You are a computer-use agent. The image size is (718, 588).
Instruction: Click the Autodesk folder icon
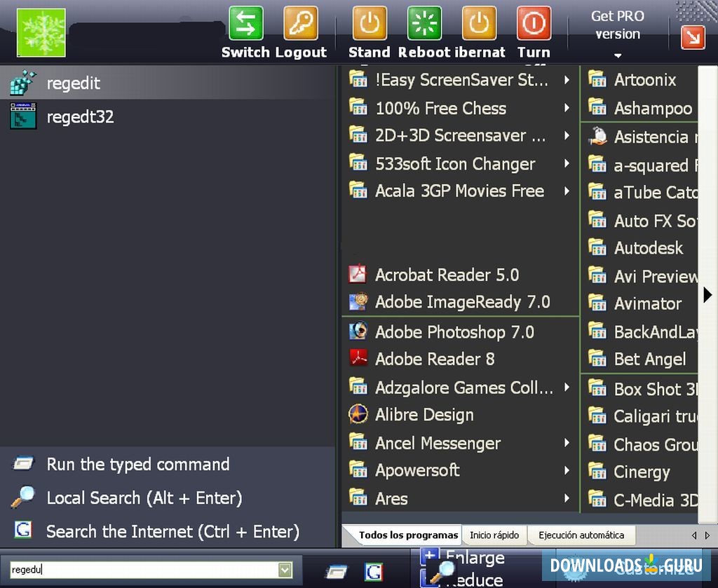point(597,247)
